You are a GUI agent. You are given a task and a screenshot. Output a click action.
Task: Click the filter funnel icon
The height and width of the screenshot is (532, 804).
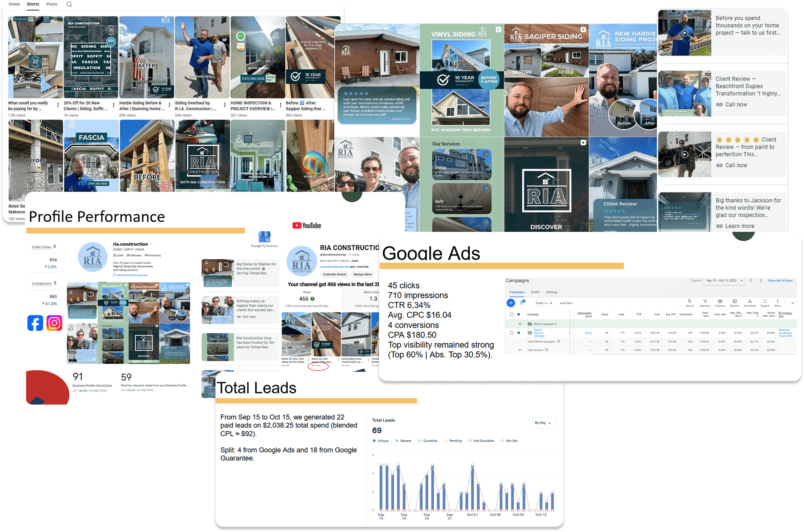(522, 303)
